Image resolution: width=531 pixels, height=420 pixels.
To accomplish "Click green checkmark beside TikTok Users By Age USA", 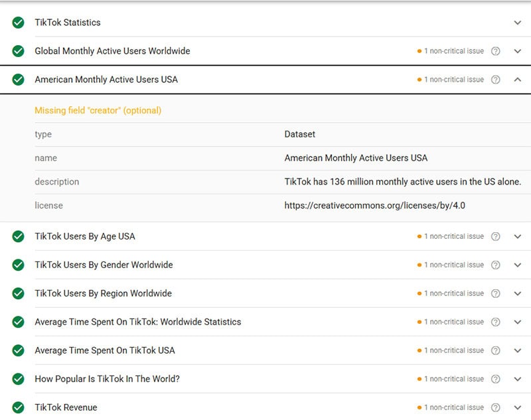I will point(19,237).
